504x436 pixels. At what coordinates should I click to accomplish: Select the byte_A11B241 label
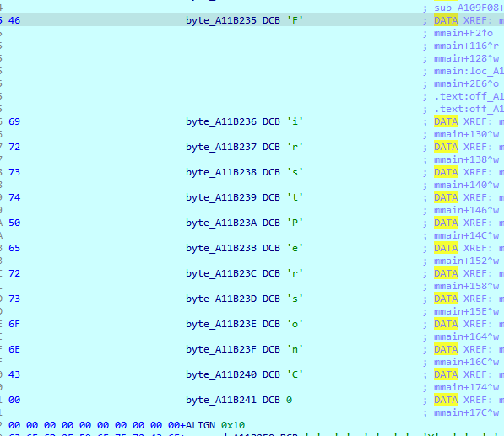click(x=221, y=400)
